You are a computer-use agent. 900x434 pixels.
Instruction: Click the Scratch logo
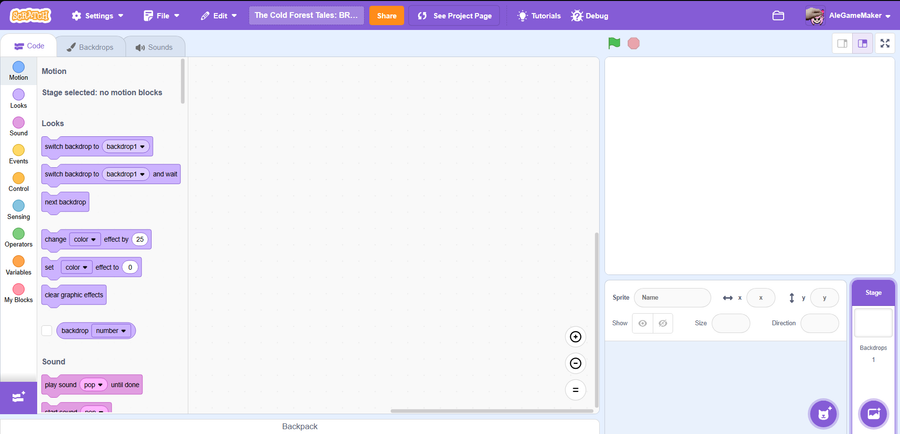coord(30,16)
